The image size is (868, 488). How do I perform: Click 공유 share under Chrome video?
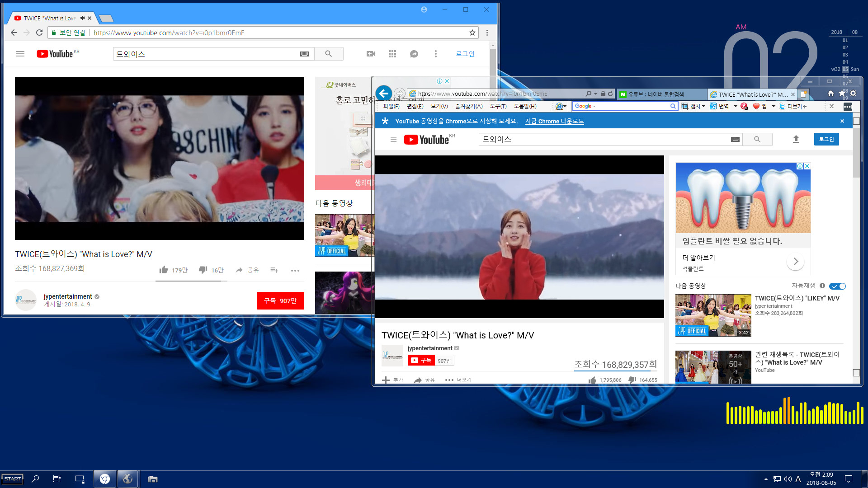tap(247, 270)
